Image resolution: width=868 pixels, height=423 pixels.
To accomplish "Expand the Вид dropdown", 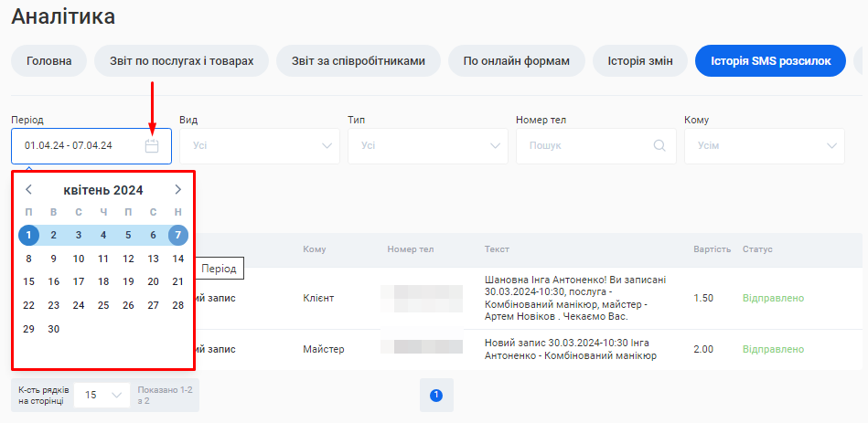I will pyautogui.click(x=259, y=145).
